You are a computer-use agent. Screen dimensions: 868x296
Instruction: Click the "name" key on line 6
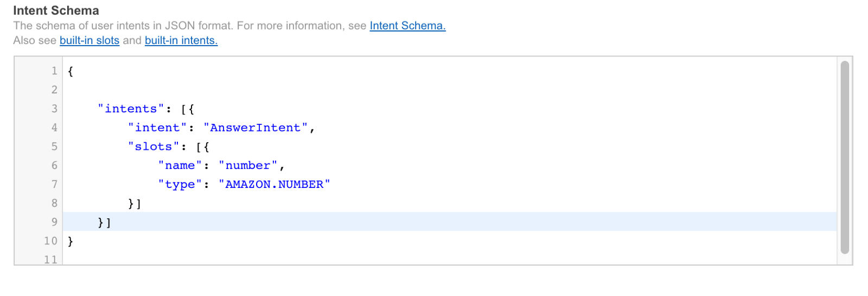180,166
